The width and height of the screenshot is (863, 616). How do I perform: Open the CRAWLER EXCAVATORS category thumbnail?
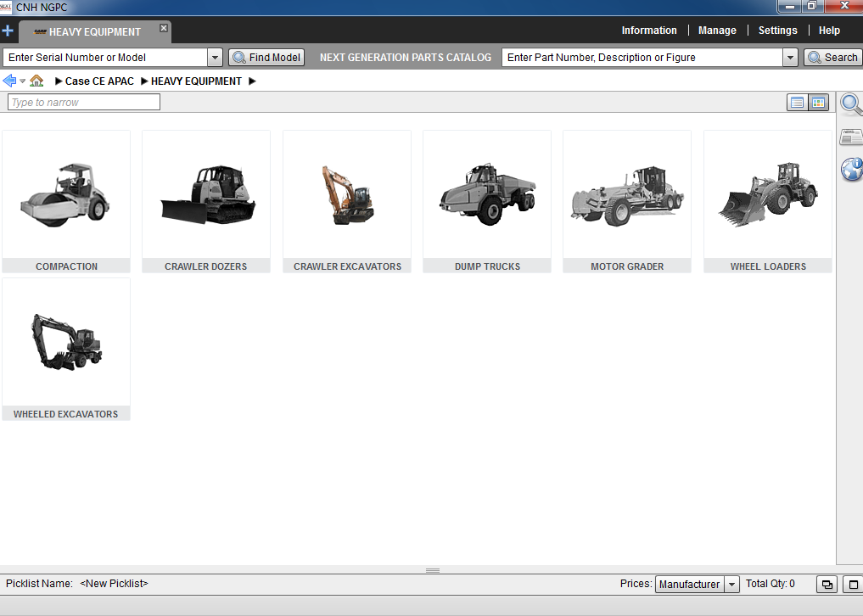[347, 200]
